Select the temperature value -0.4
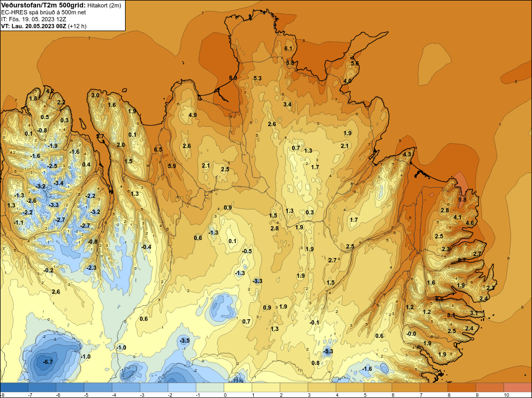The width and height of the screenshot is (532, 398). tap(146, 247)
